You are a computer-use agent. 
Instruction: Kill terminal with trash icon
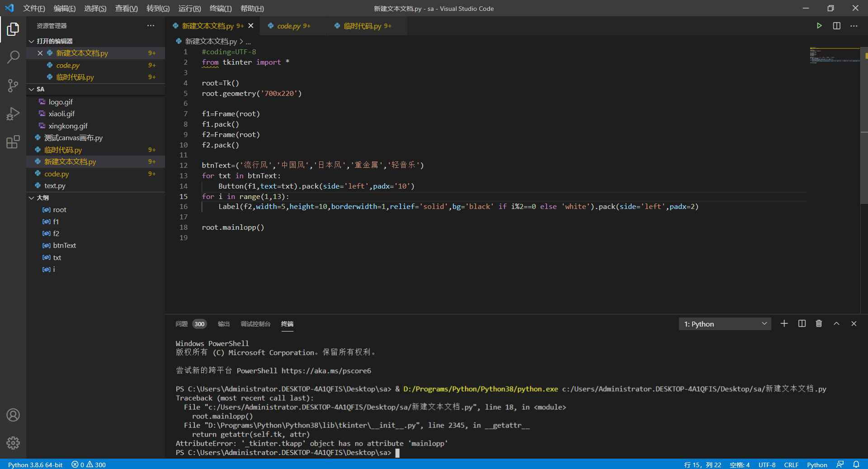(819, 323)
